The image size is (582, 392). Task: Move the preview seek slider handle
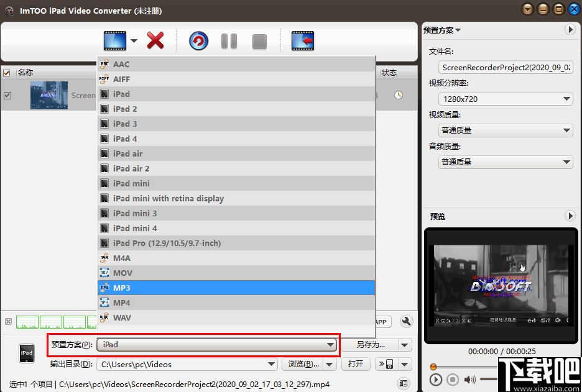pos(433,367)
